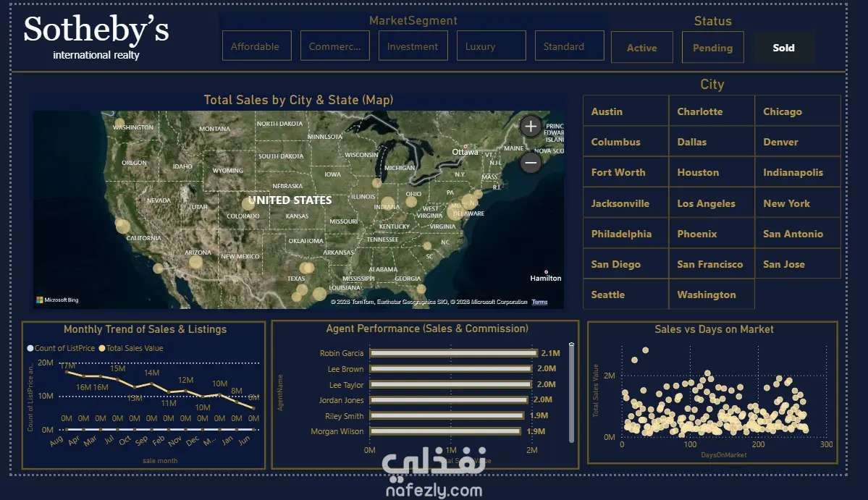Screen dimensions: 868x500
Task: Select the Luxury market segment
Action: click(491, 46)
